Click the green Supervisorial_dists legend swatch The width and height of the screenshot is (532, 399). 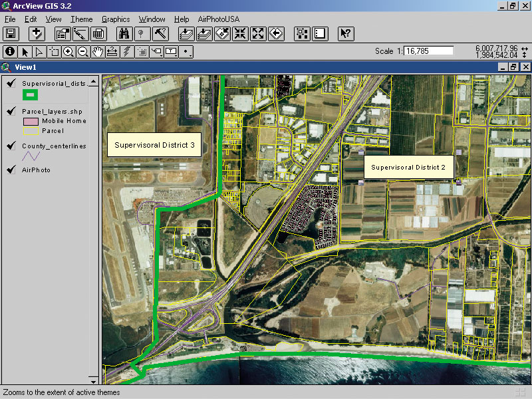(x=30, y=94)
